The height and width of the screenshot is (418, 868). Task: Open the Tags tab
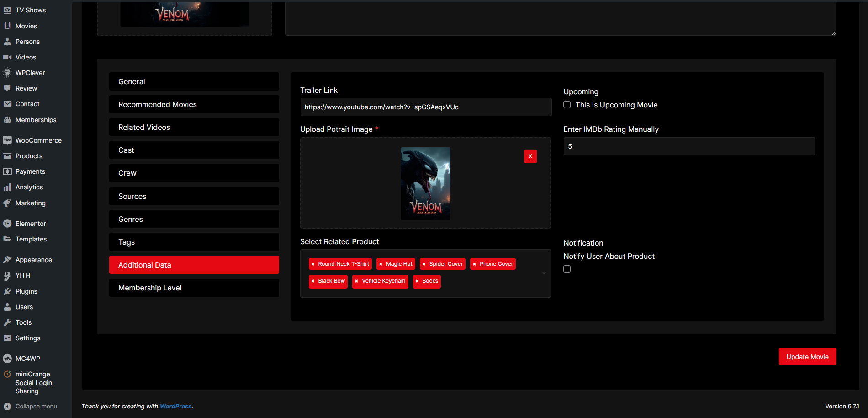tap(194, 242)
